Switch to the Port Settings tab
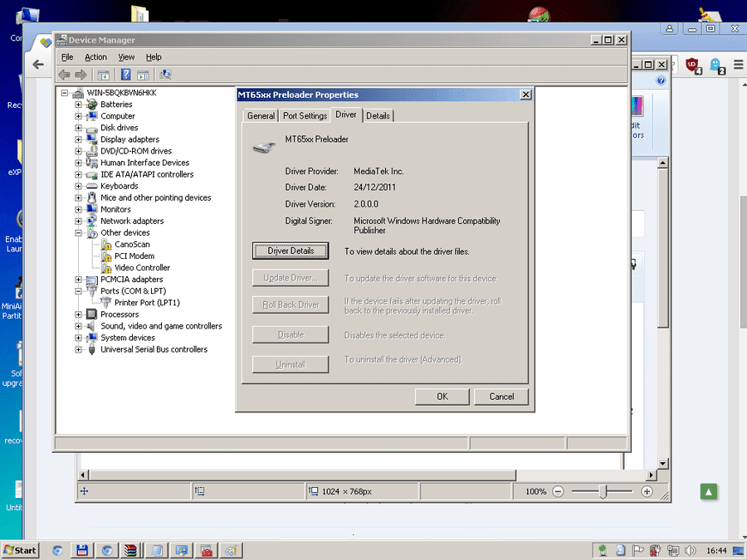The height and width of the screenshot is (560, 747). pos(305,115)
